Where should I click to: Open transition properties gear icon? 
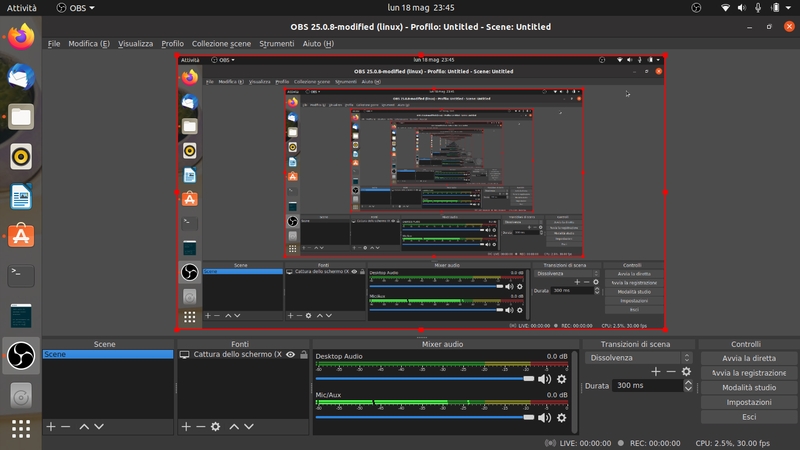pyautogui.click(x=686, y=372)
